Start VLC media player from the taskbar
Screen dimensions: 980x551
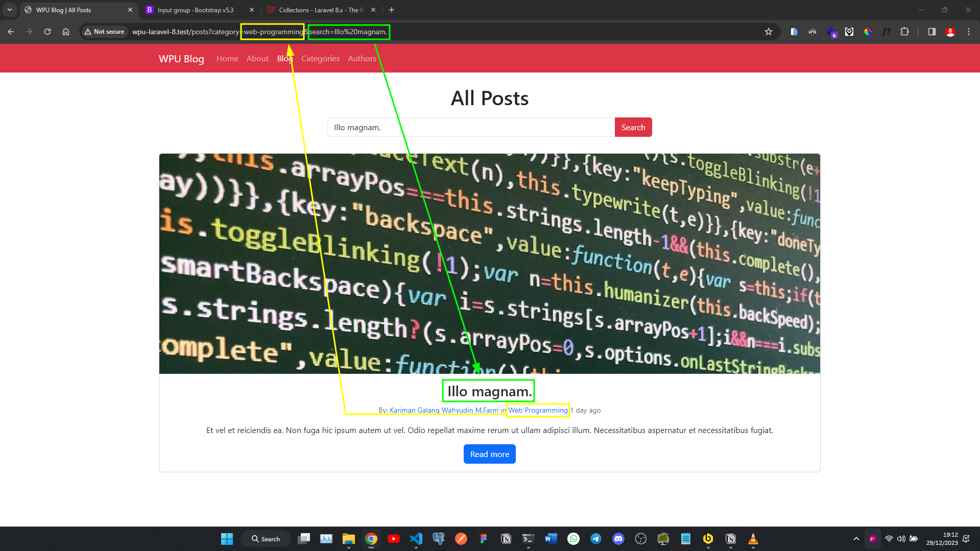click(753, 538)
